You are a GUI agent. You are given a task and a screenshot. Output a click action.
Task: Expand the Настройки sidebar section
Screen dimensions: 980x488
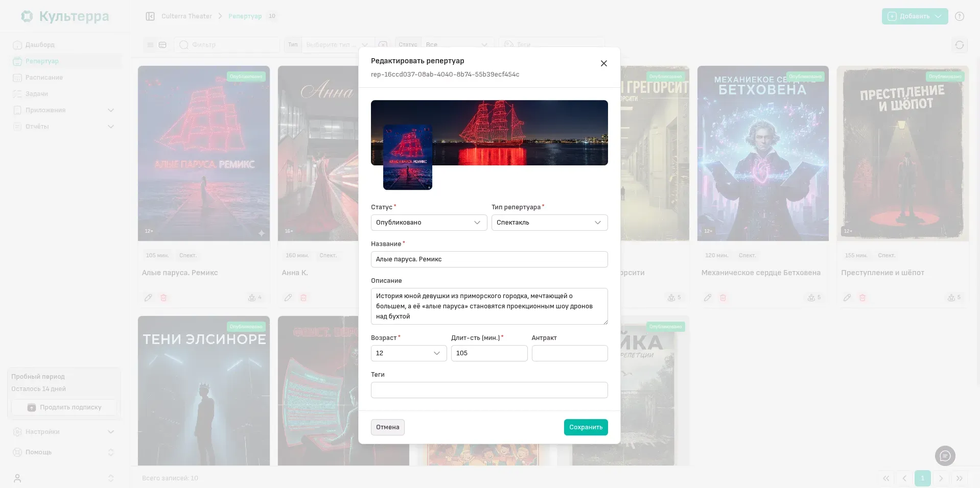coord(65,432)
